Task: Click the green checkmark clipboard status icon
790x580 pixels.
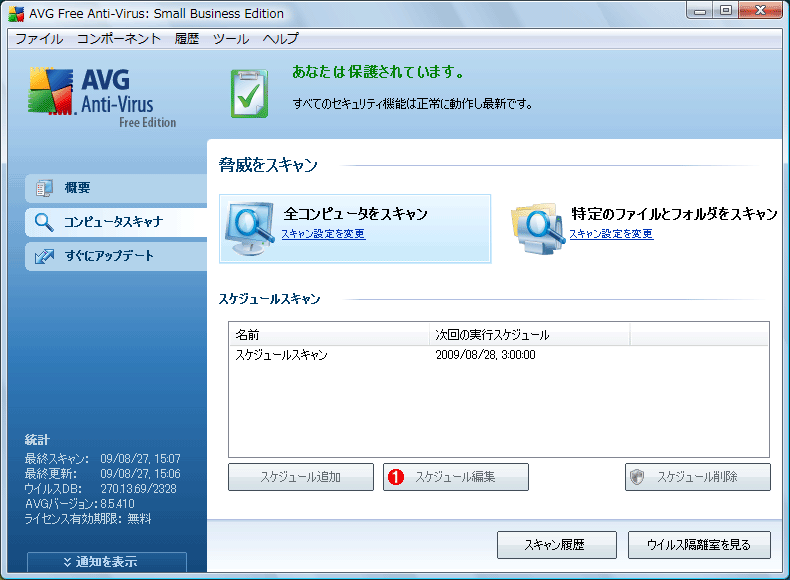Action: [x=249, y=94]
